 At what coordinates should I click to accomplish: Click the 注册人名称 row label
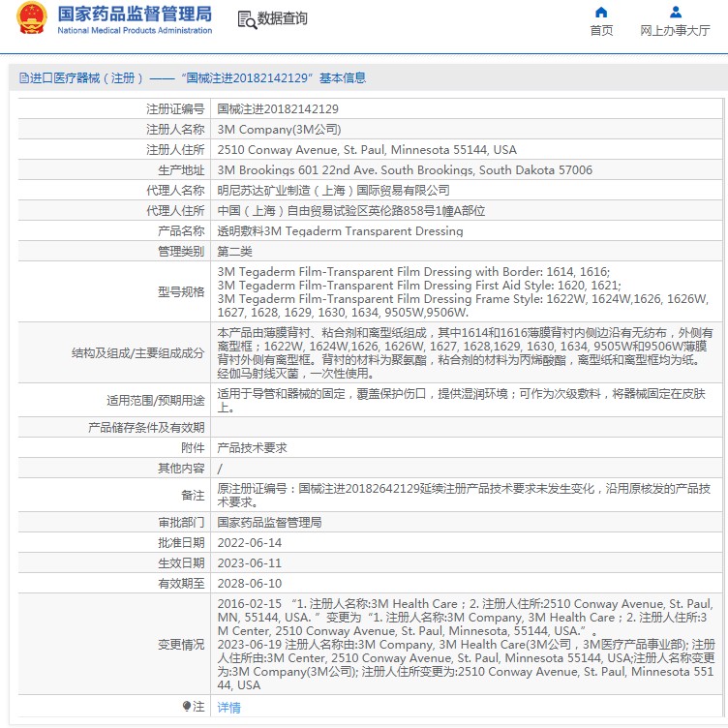tap(175, 130)
